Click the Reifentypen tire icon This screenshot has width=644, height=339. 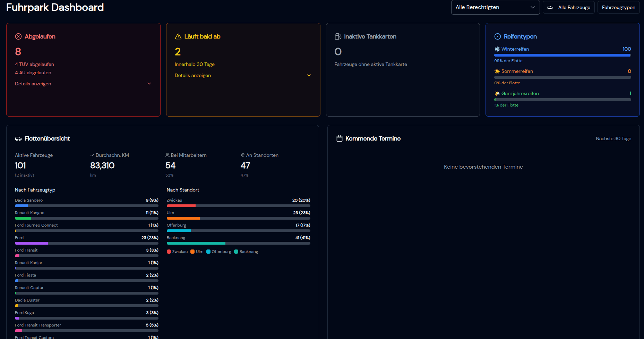pos(498,36)
